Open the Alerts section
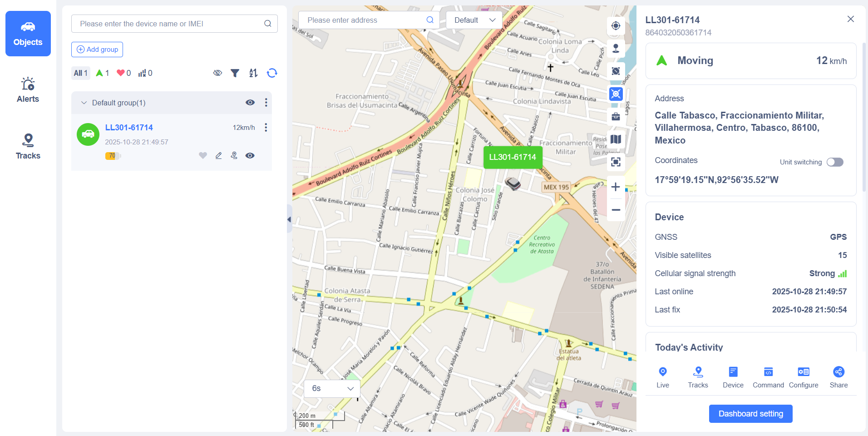Viewport: 868px width, 436px height. coord(28,90)
